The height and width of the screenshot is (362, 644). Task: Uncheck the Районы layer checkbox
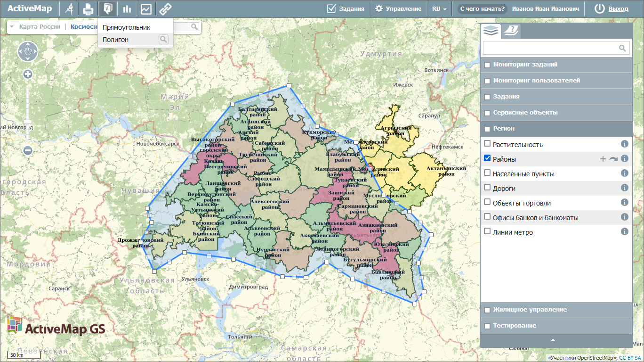487,158
